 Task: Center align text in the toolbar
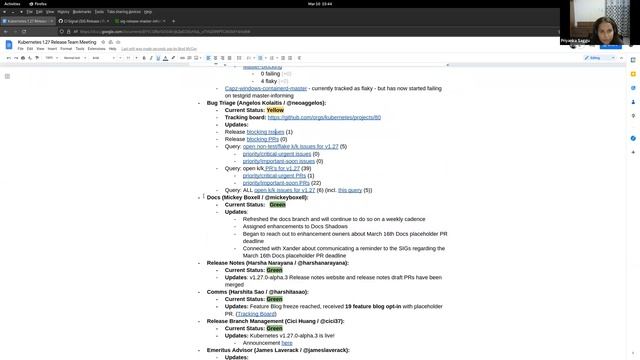(x=216, y=58)
